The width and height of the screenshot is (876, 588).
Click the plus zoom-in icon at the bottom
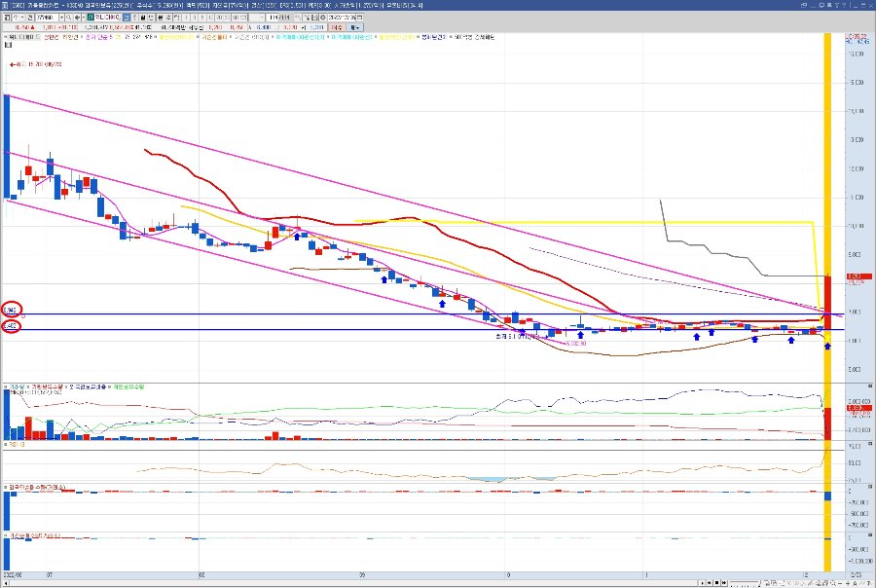pyautogui.click(x=848, y=583)
